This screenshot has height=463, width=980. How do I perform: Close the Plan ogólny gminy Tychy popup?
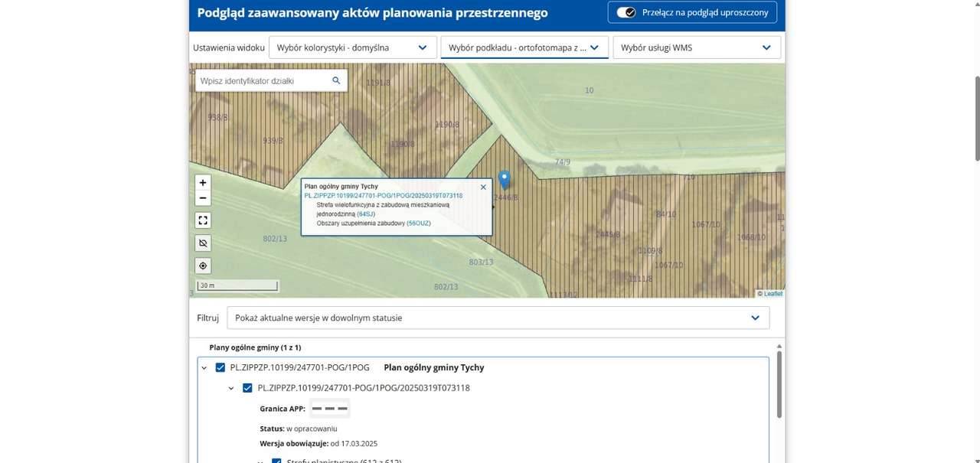[x=483, y=187]
